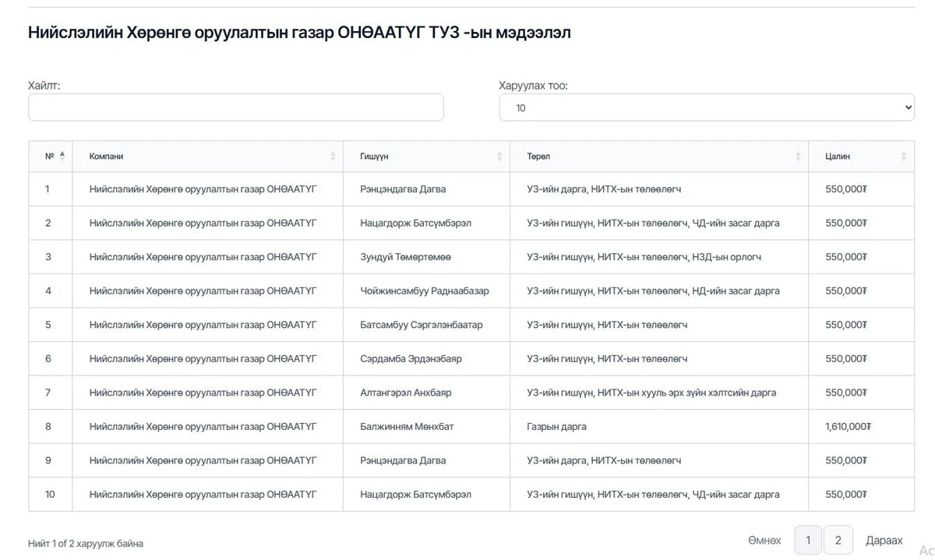Click into the Хайлт search field
The image size is (935, 560).
point(235,107)
